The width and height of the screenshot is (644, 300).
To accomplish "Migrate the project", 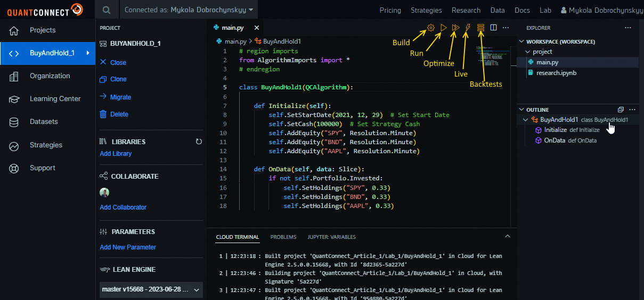I will [x=115, y=97].
